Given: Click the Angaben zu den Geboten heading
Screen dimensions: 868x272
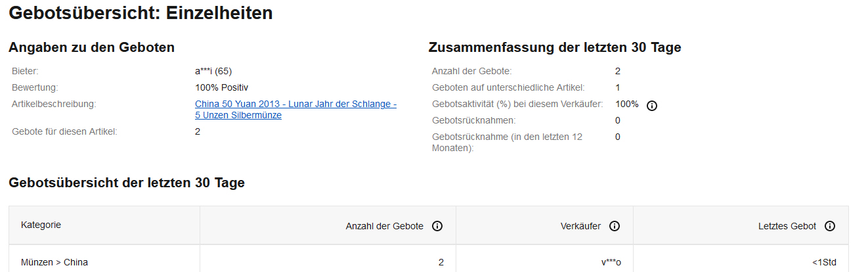Looking at the screenshot, I should pyautogui.click(x=91, y=47).
